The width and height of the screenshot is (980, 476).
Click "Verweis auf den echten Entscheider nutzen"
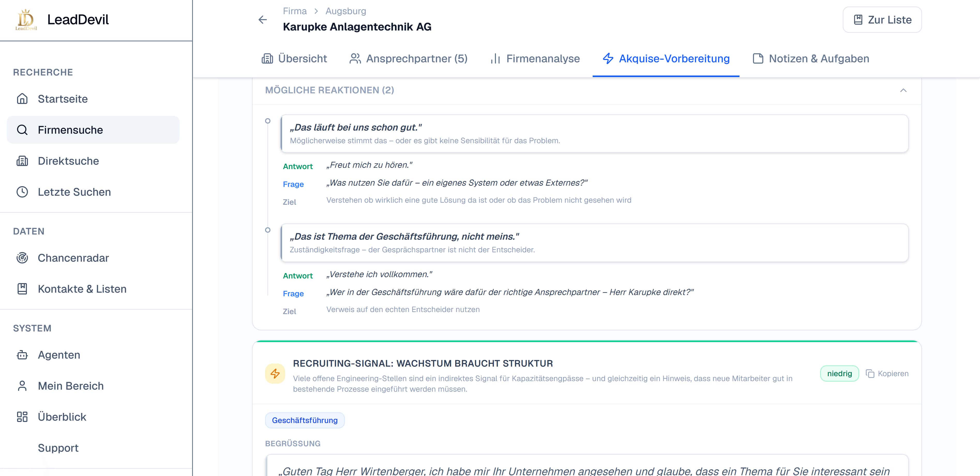tap(403, 309)
